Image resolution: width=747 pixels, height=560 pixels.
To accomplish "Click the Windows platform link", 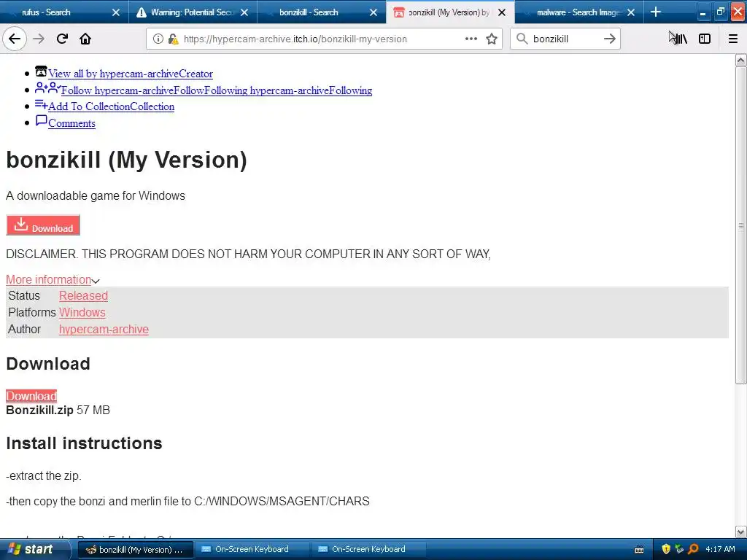I will click(x=82, y=312).
